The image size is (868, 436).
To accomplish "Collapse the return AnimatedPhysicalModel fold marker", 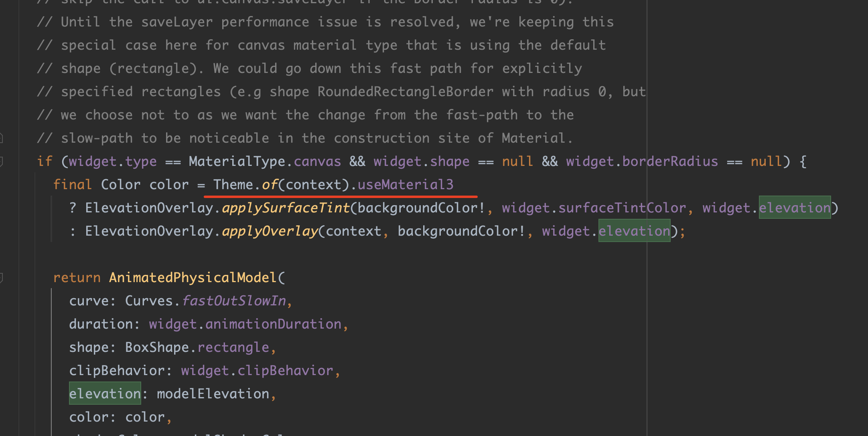I will pyautogui.click(x=1, y=277).
